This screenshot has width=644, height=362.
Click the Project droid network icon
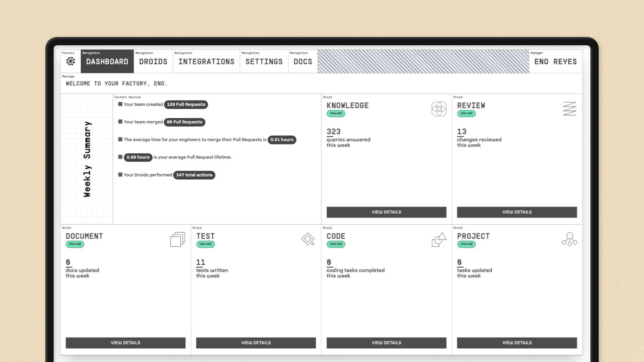569,239
